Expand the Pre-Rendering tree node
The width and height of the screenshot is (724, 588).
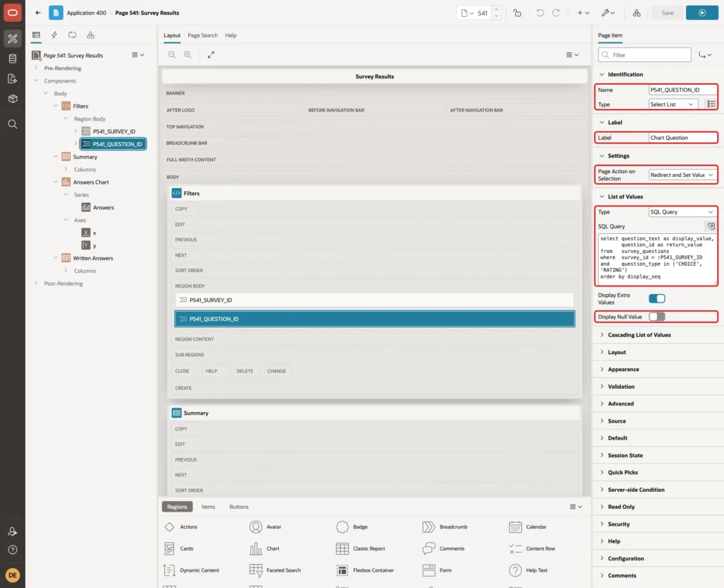click(x=36, y=68)
